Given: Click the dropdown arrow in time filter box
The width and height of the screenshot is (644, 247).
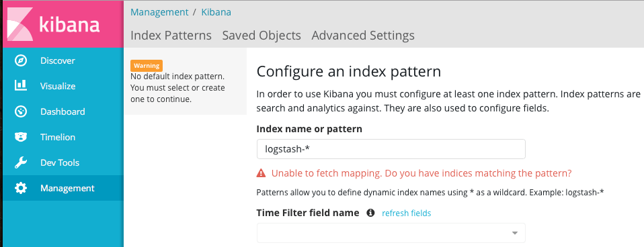Looking at the screenshot, I should coord(515,233).
